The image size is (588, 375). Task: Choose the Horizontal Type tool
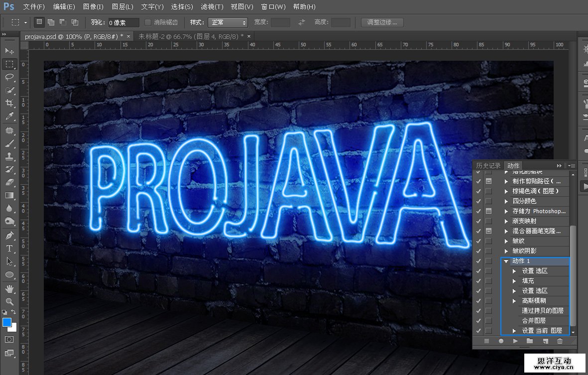click(9, 249)
